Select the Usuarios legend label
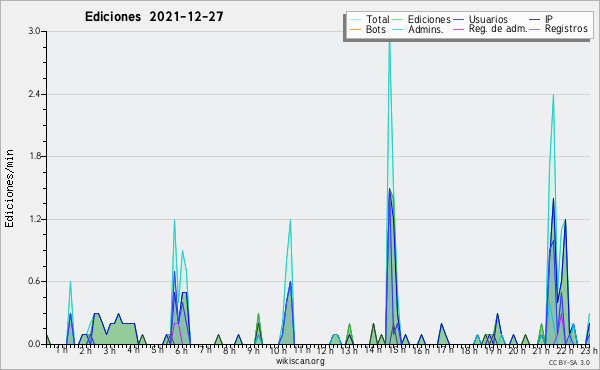 tap(488, 19)
